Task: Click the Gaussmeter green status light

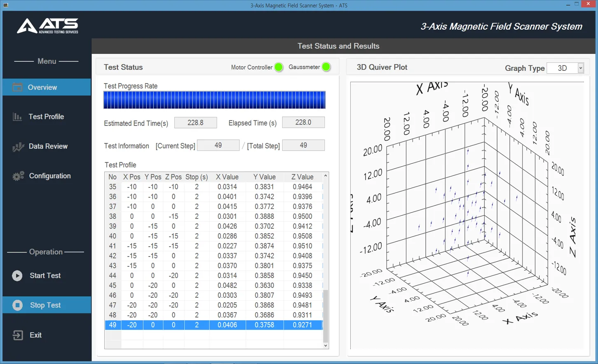Action: (x=326, y=67)
